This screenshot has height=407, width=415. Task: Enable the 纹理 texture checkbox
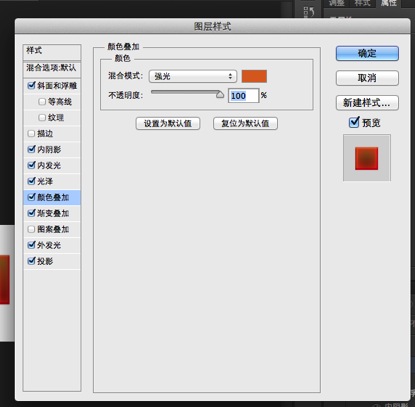tap(42, 118)
